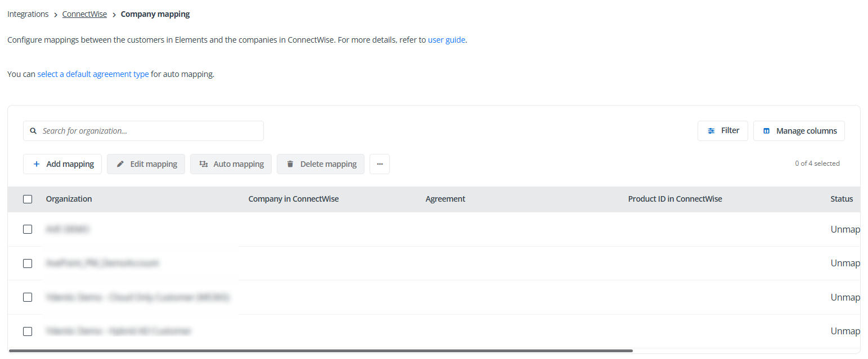
Task: Check the first organization row checkbox
Action: click(28, 229)
